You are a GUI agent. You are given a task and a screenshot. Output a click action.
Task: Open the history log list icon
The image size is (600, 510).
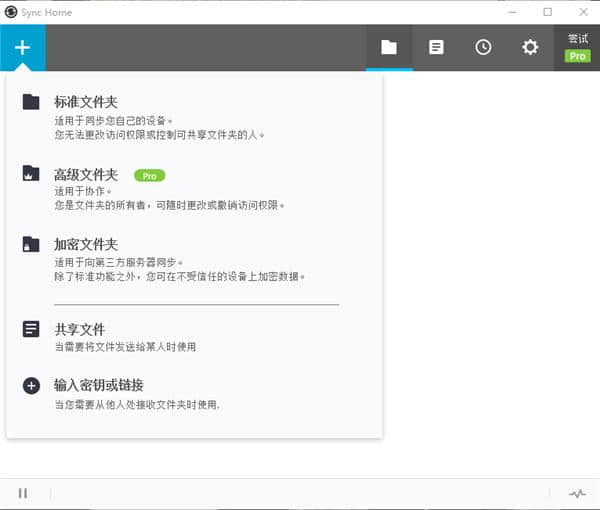coord(436,47)
